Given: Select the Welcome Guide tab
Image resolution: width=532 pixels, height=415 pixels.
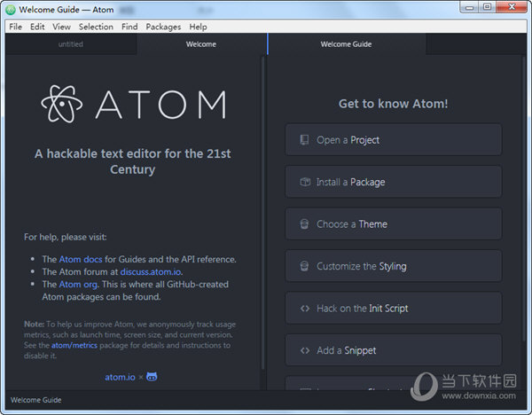Looking at the screenshot, I should point(347,44).
